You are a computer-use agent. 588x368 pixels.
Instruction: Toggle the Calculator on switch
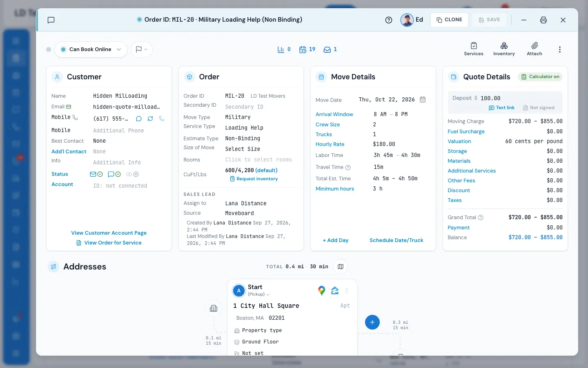[x=540, y=77]
